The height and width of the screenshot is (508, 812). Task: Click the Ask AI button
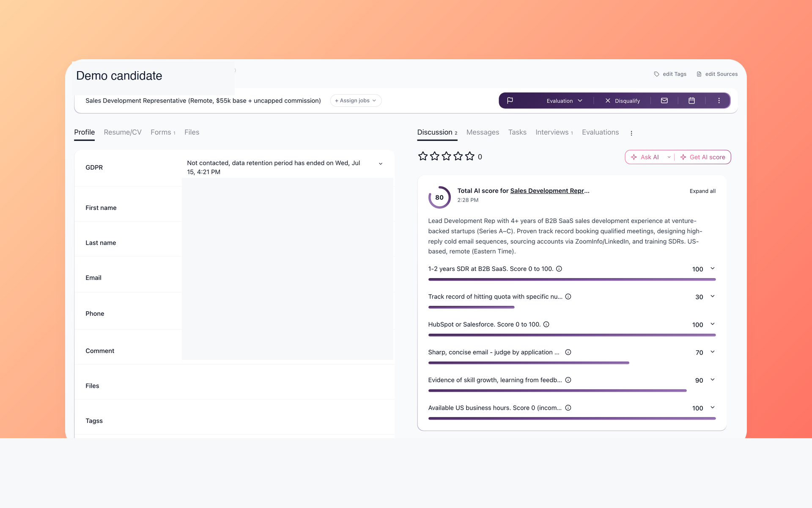point(645,157)
